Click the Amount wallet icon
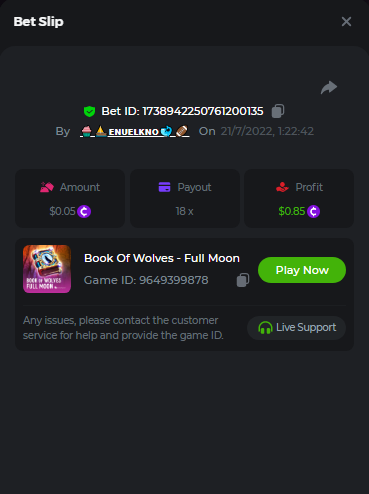The width and height of the screenshot is (369, 494). point(47,187)
